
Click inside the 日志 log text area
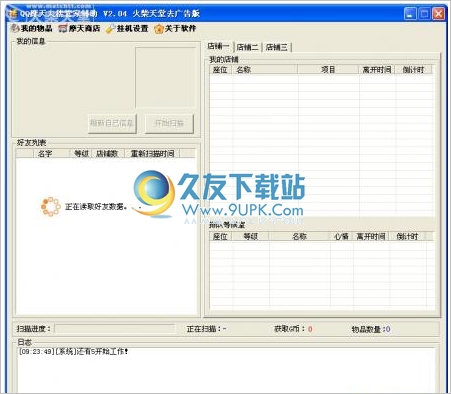(x=226, y=369)
